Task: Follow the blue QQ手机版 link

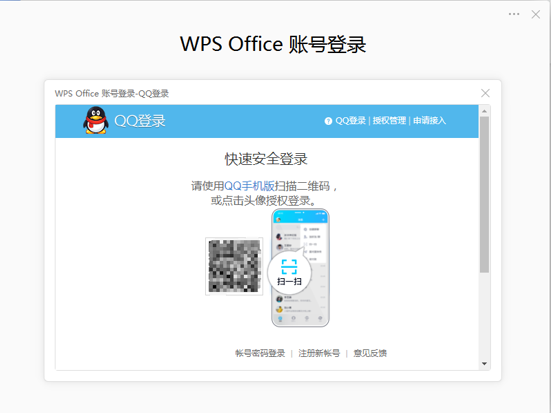Action: pyautogui.click(x=249, y=186)
